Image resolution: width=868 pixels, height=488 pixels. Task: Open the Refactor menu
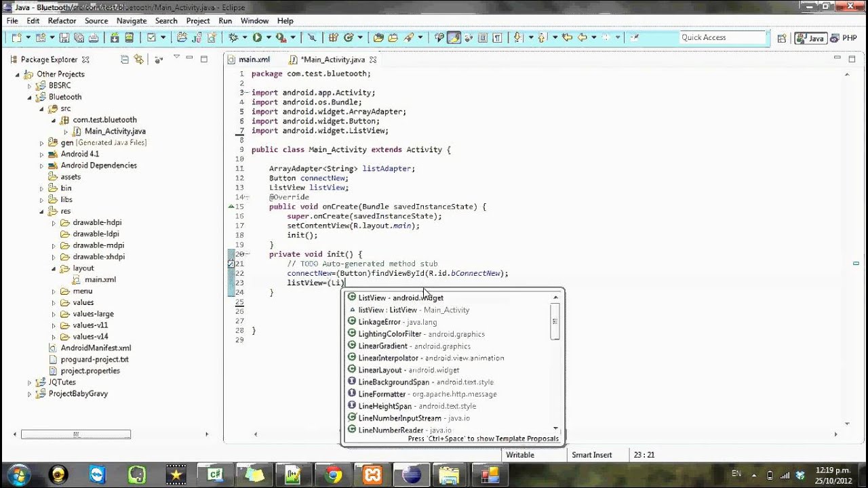tap(62, 21)
